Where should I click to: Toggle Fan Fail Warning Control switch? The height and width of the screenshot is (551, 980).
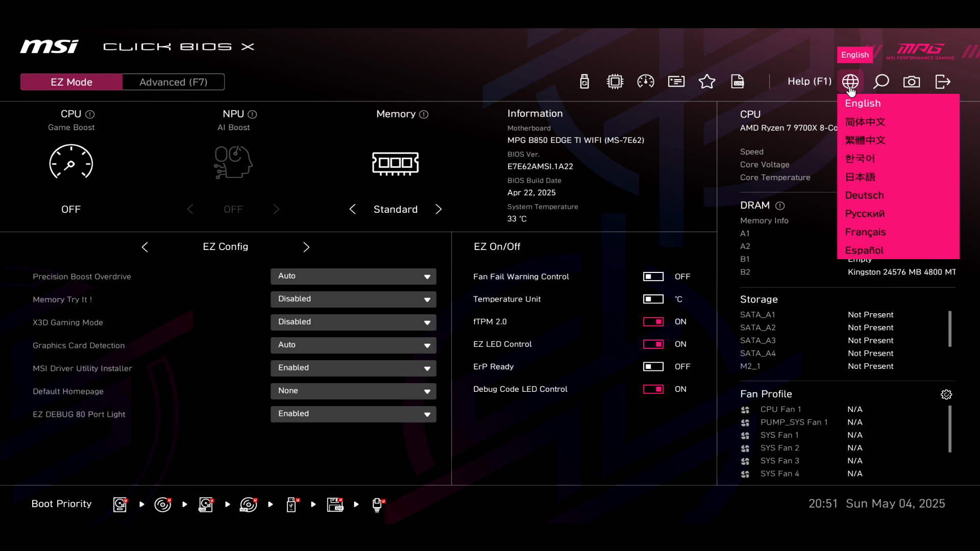[x=653, y=277]
